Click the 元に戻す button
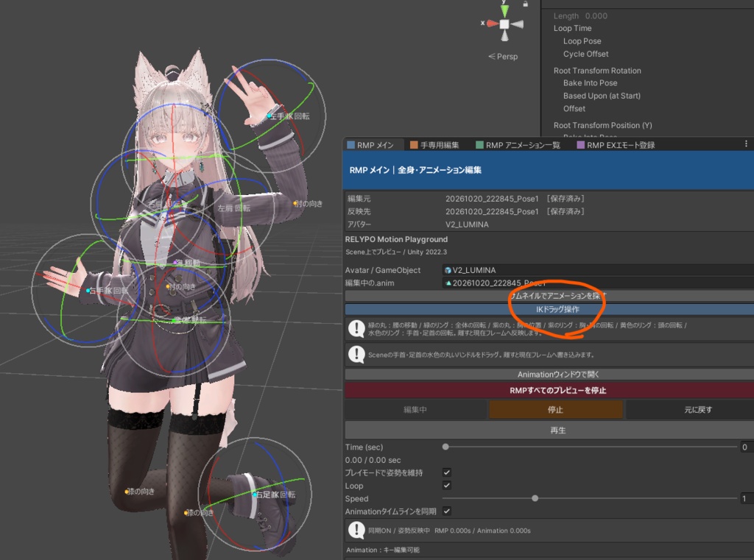754x560 pixels. pyautogui.click(x=689, y=410)
